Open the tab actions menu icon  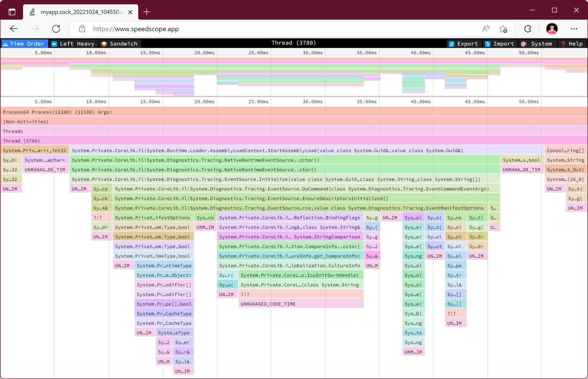click(12, 12)
